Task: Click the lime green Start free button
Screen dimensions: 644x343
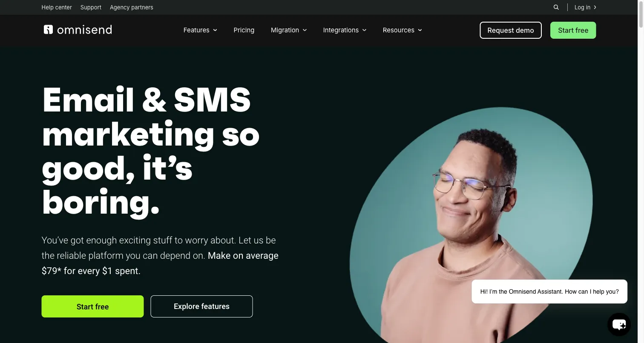Action: (x=92, y=306)
